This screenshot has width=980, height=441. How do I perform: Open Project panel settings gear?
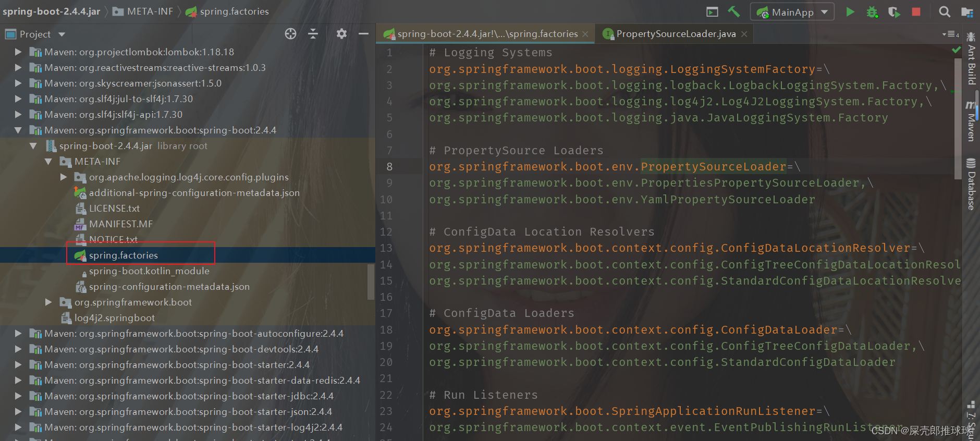point(341,34)
